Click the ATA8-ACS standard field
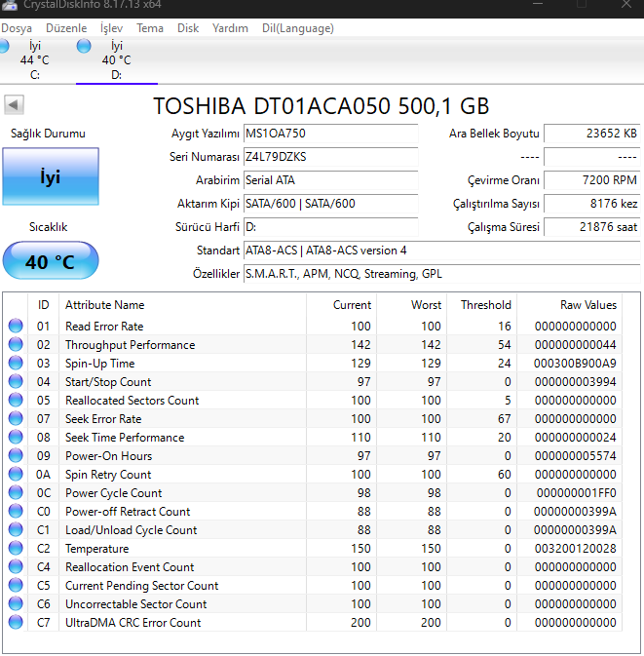 [x=442, y=251]
